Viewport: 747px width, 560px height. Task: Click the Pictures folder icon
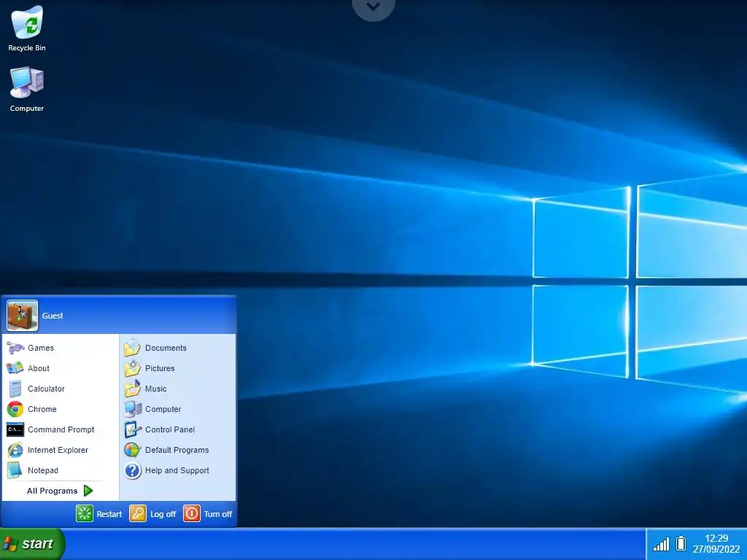(x=133, y=368)
